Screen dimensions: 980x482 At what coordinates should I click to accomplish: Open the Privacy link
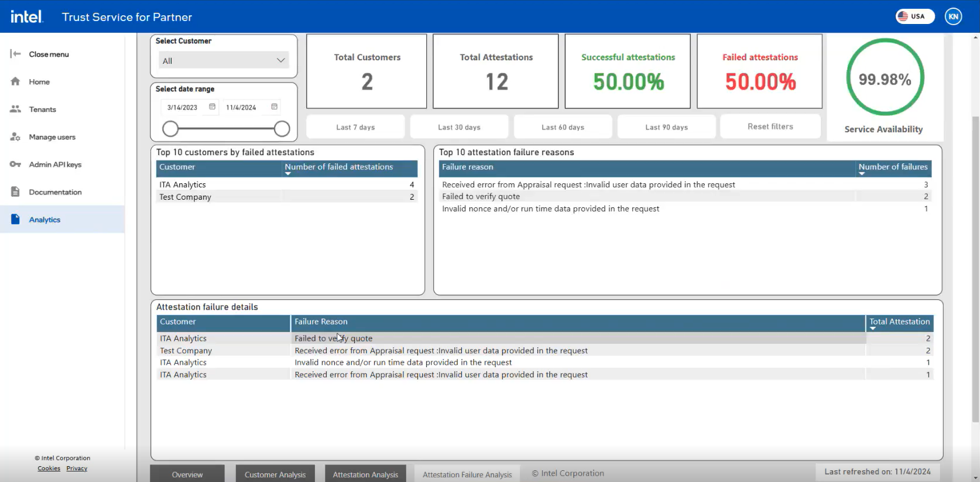(77, 468)
